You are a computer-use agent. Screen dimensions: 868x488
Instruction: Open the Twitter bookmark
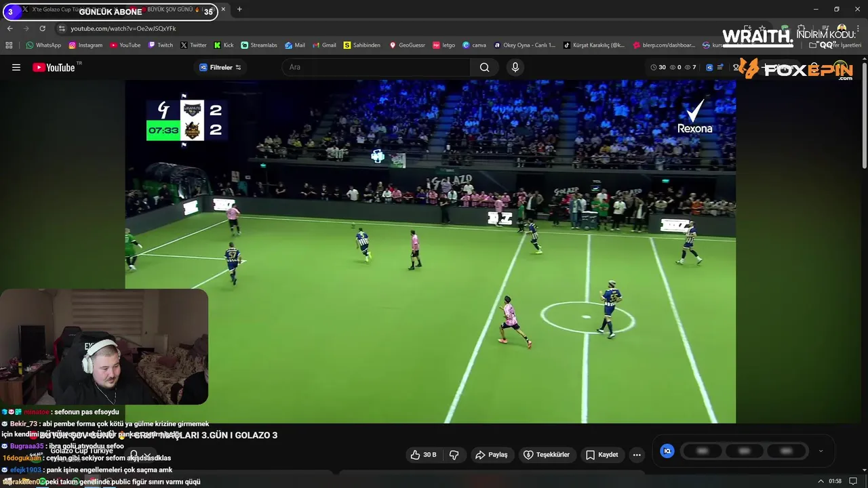193,45
